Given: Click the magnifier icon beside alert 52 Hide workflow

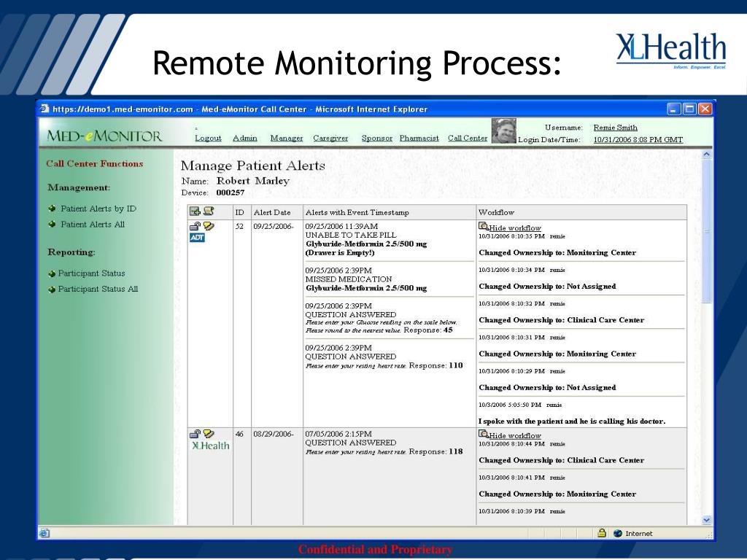Looking at the screenshot, I should (x=484, y=226).
